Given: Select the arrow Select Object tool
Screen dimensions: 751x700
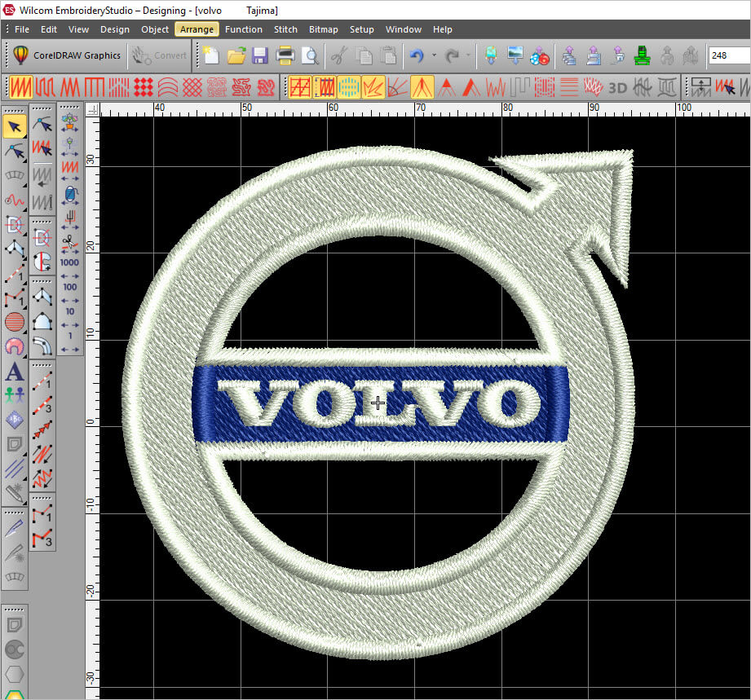Looking at the screenshot, I should (15, 126).
